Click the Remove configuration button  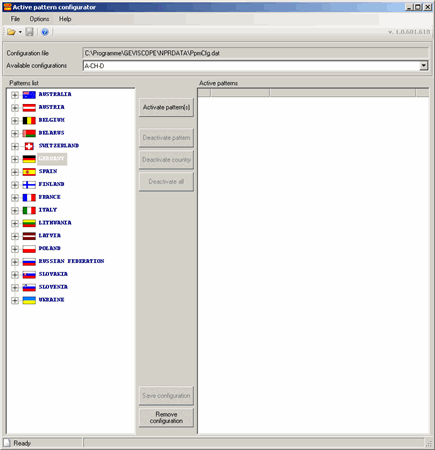166,417
